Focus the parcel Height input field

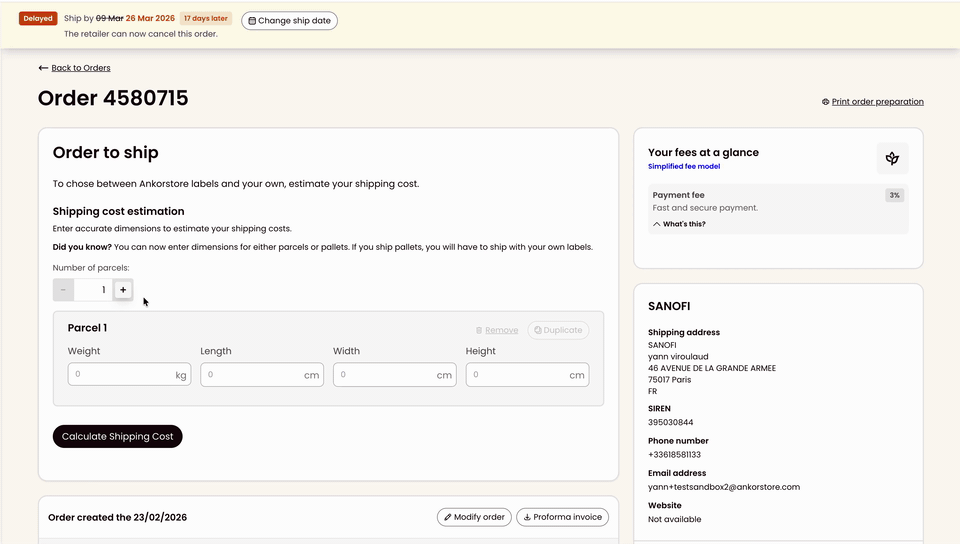click(527, 374)
